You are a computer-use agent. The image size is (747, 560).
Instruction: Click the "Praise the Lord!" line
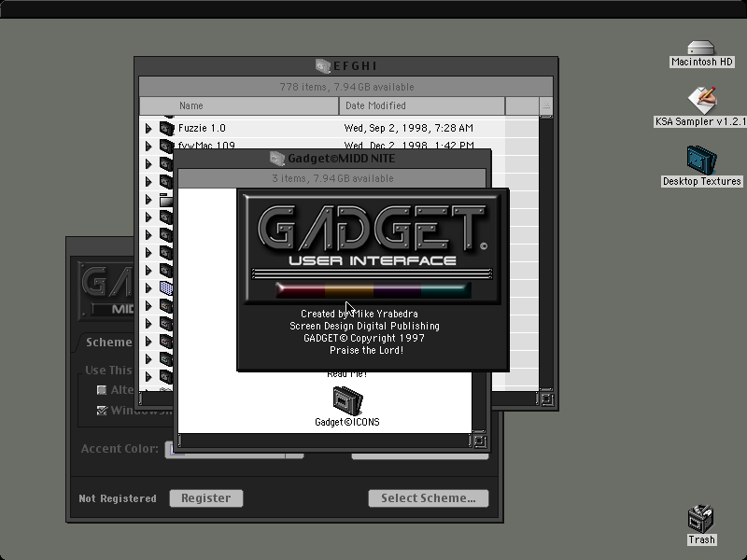[366, 351]
